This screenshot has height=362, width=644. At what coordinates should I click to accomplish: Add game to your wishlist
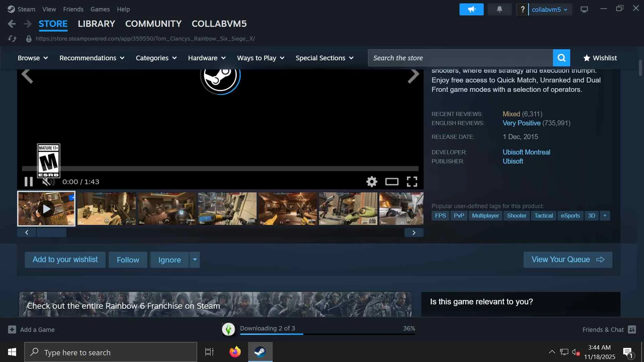click(x=65, y=260)
